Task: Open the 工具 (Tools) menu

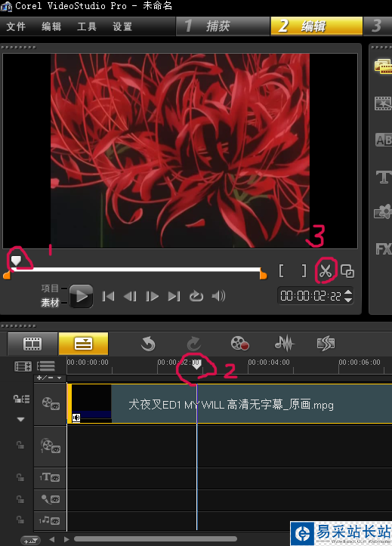Action: [87, 26]
